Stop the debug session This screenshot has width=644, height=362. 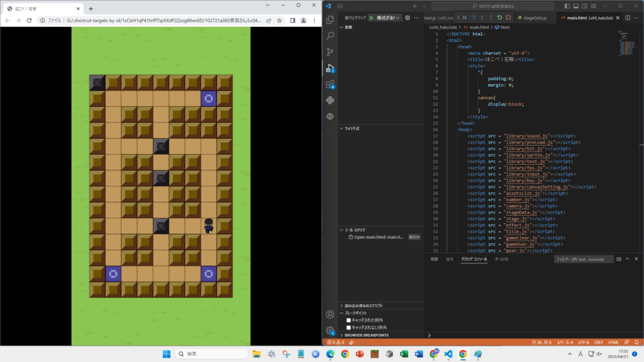click(x=508, y=18)
